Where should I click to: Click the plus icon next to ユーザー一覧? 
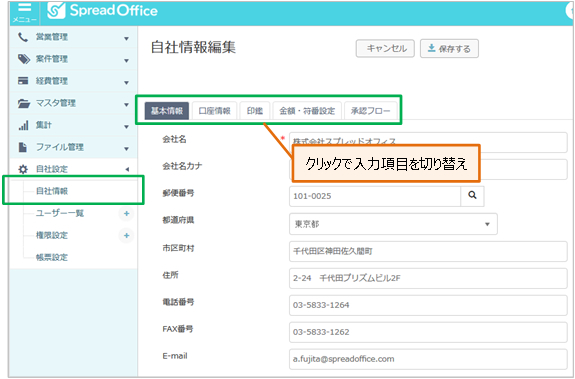(x=127, y=213)
